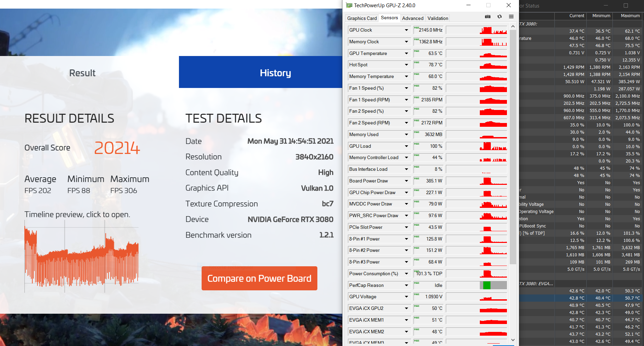
Task: Expand the GPU Clock sensor dropdown
Action: pyautogui.click(x=406, y=30)
